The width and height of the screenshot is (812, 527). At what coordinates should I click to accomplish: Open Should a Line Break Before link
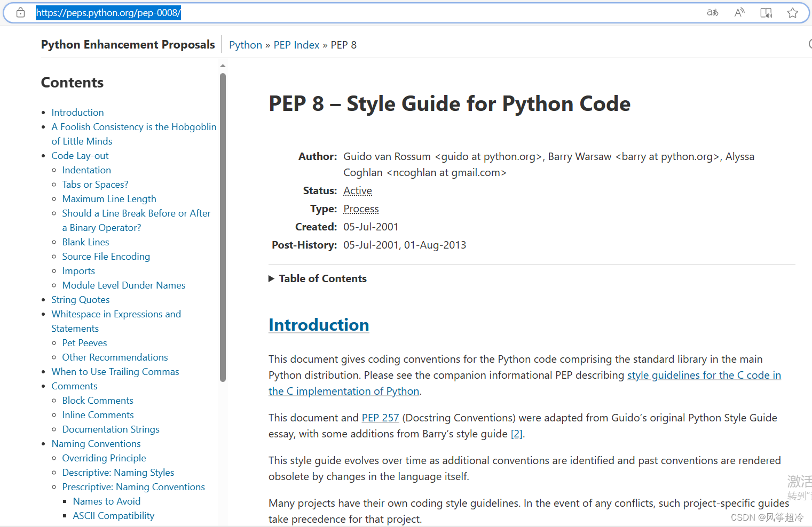tap(136, 220)
